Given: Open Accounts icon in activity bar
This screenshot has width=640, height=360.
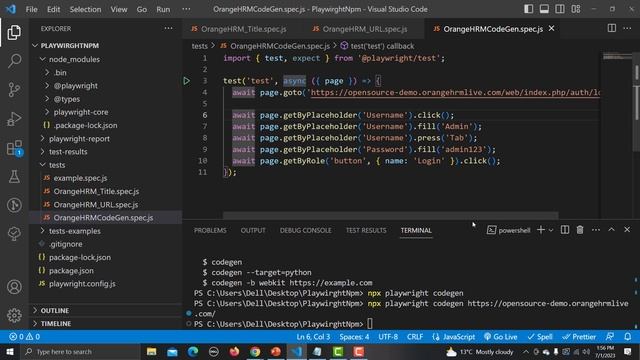Looking at the screenshot, I should point(14,287).
